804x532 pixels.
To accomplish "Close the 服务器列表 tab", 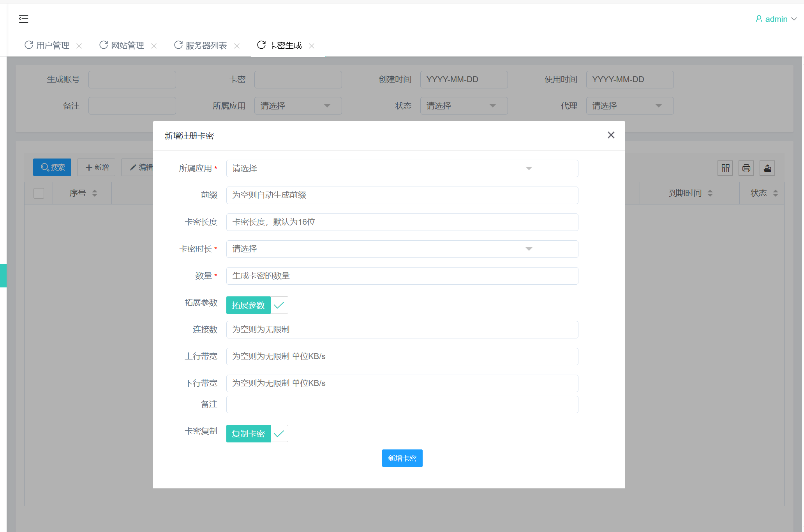I will pyautogui.click(x=237, y=46).
